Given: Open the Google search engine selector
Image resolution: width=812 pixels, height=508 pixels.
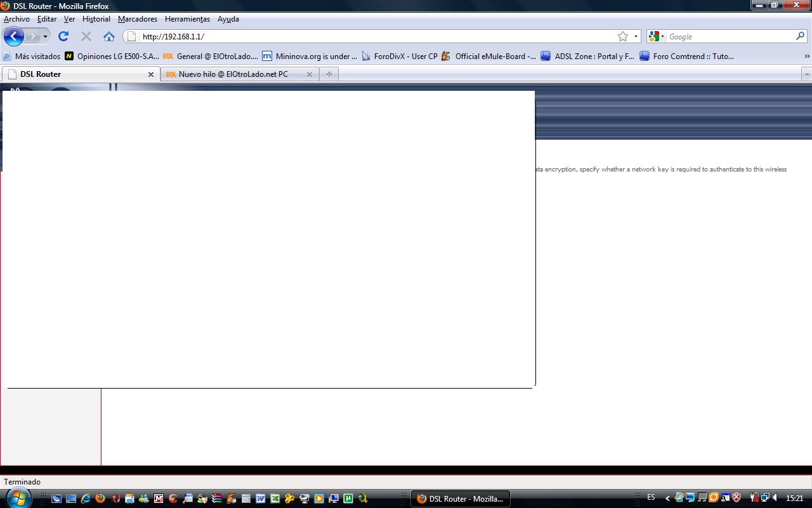Looking at the screenshot, I should [x=657, y=36].
